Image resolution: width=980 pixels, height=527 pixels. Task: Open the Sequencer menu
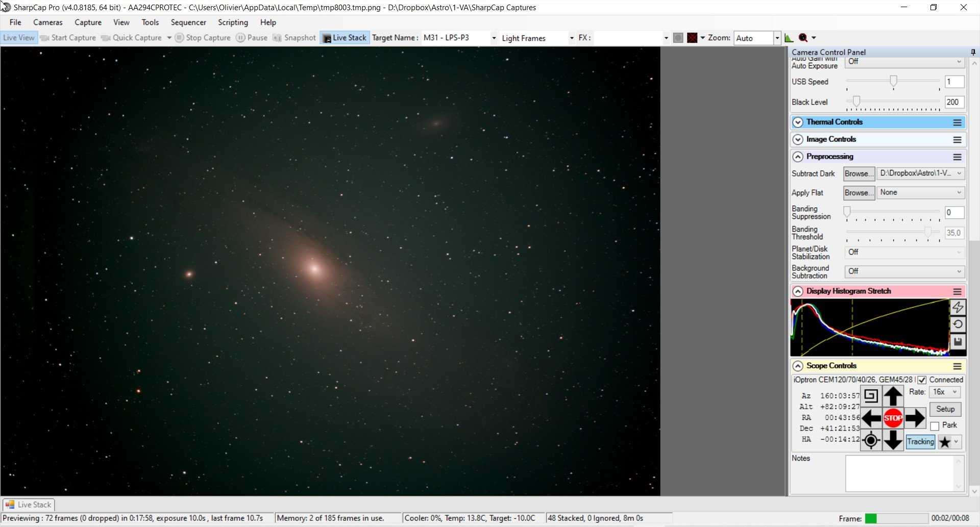point(188,22)
